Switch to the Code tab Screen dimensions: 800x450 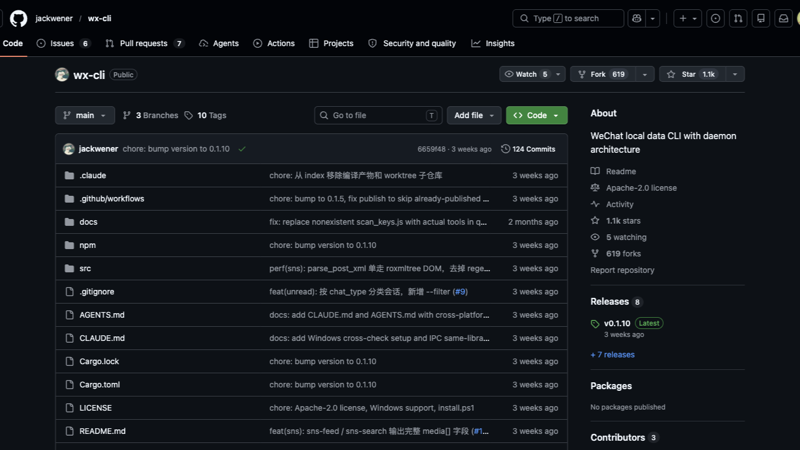[x=13, y=43]
